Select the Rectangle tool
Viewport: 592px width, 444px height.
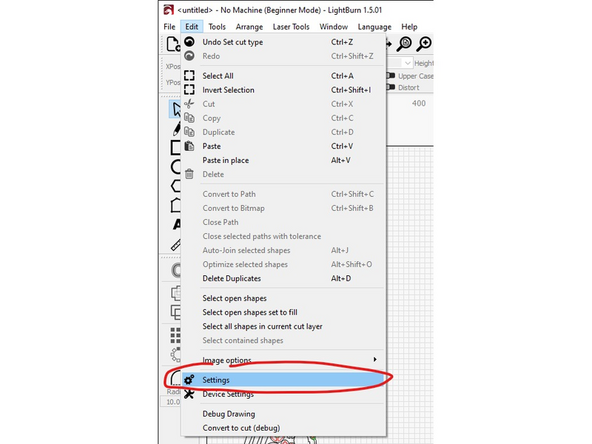[176, 147]
